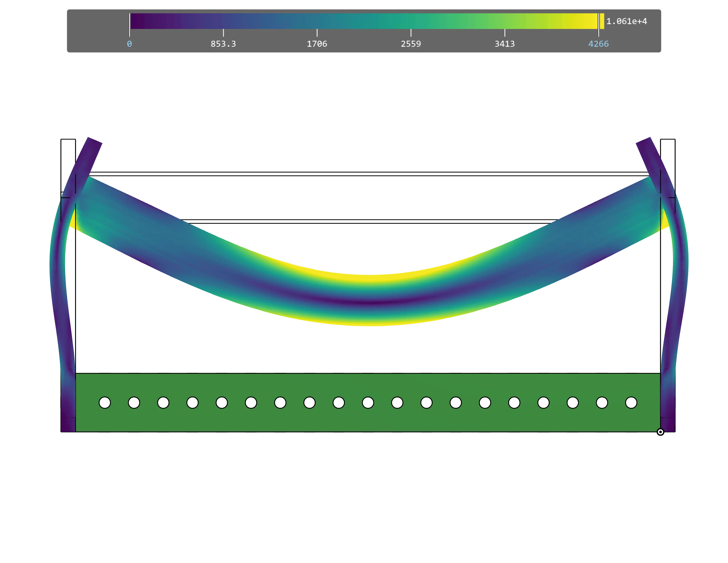Click the leftmost black hole in green plate

tap(105, 403)
